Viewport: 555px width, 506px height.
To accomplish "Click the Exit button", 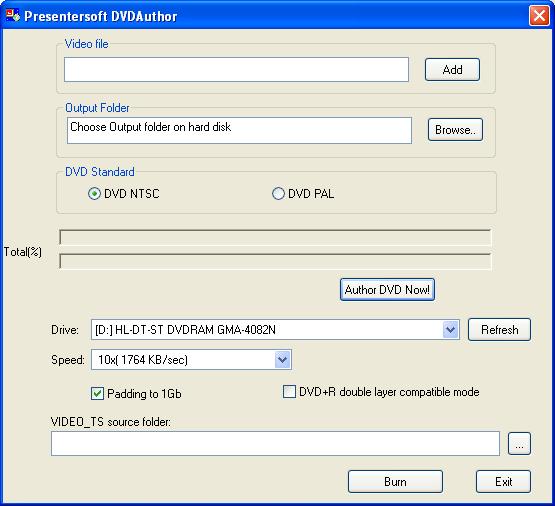I will [503, 482].
